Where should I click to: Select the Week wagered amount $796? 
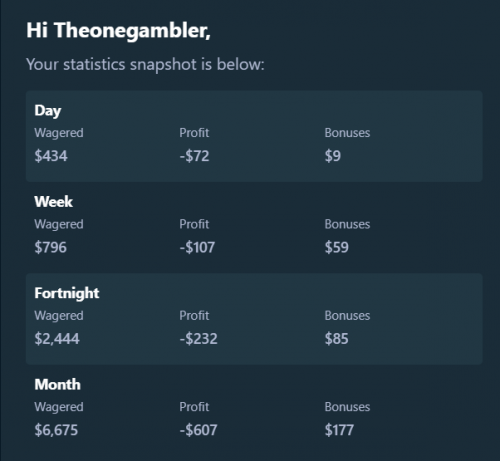coord(51,247)
